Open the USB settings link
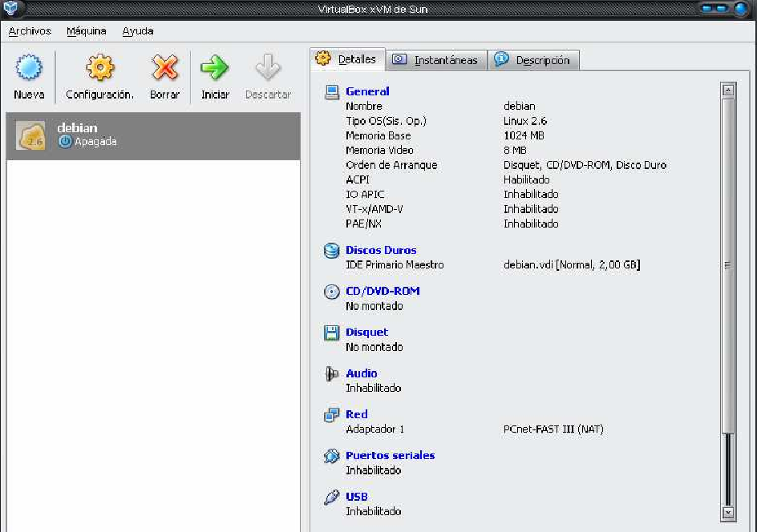Viewport: 757px width, 532px height. [357, 496]
